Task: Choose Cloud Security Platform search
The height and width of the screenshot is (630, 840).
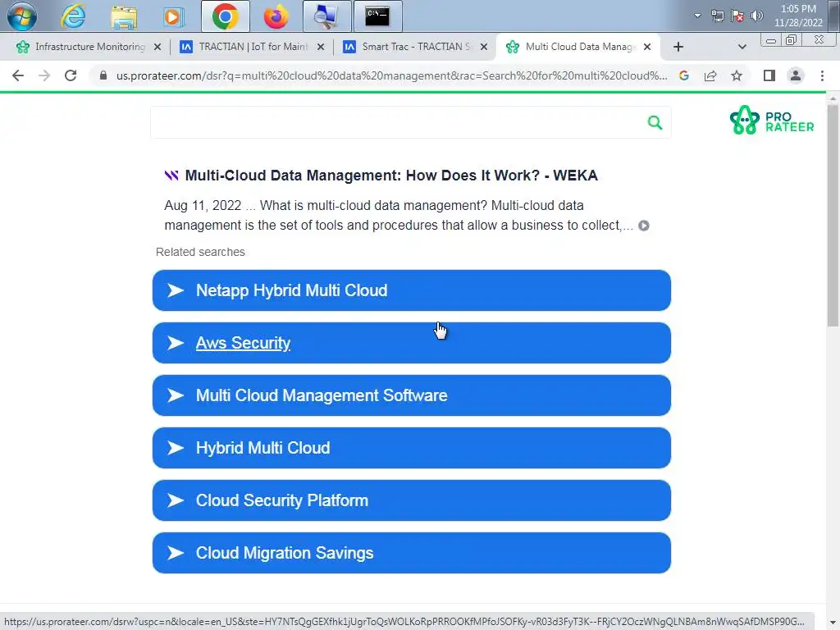Action: coord(412,500)
